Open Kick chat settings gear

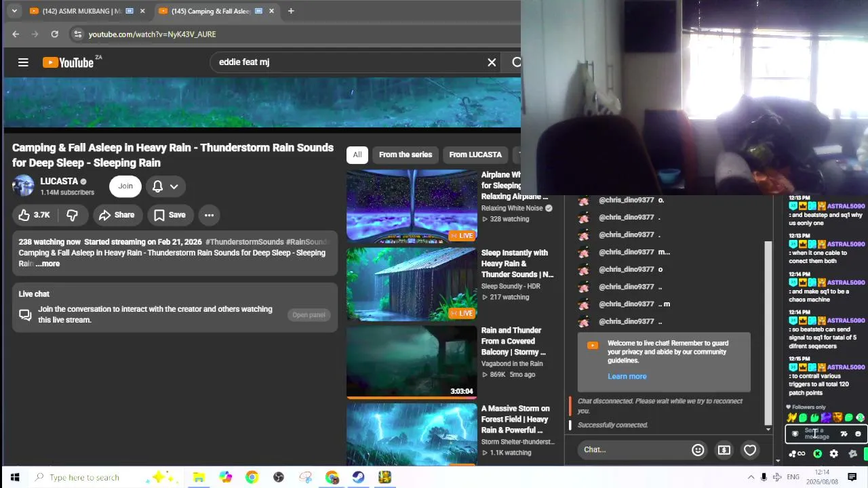(x=834, y=454)
